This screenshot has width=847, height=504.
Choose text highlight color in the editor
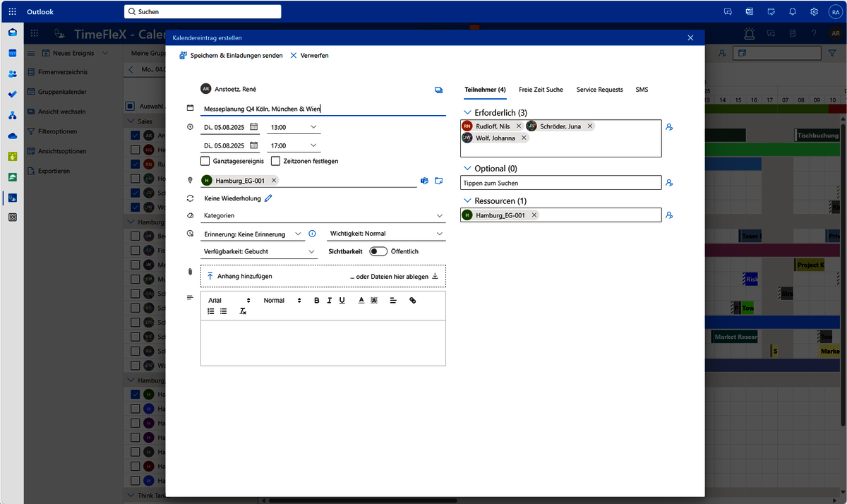coord(374,301)
